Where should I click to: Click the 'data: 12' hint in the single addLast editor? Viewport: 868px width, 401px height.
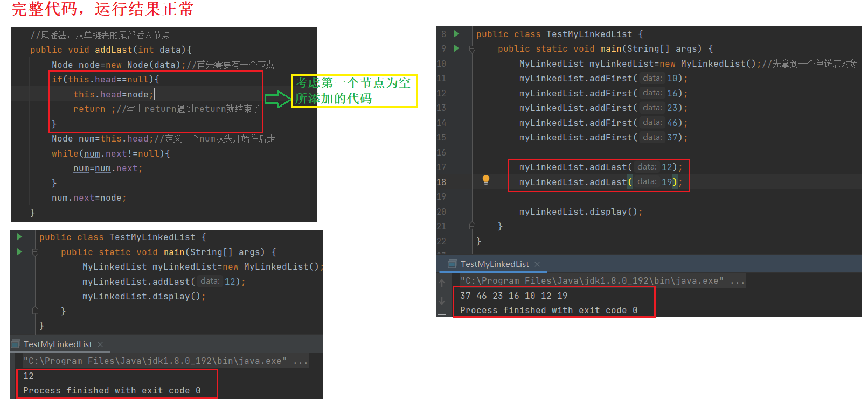pos(218,281)
